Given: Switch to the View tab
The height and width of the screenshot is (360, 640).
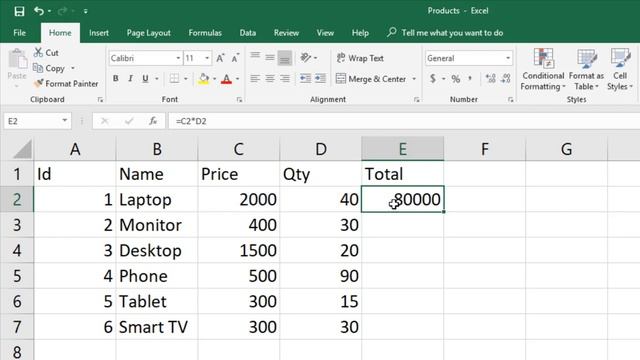Looking at the screenshot, I should (x=325, y=33).
